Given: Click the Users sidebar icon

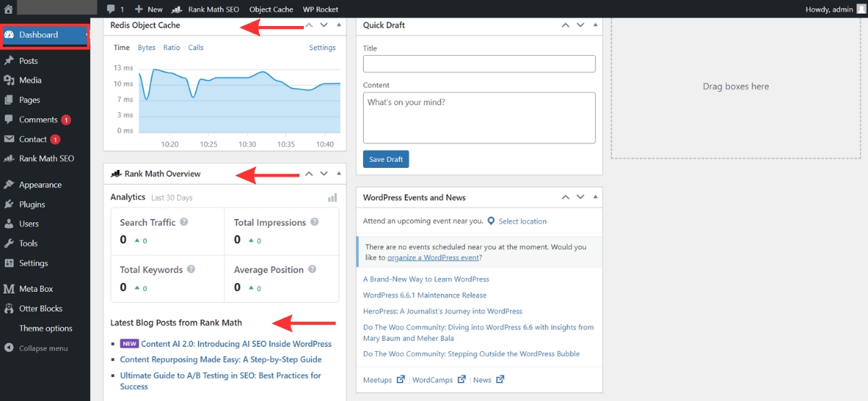Looking at the screenshot, I should (9, 224).
